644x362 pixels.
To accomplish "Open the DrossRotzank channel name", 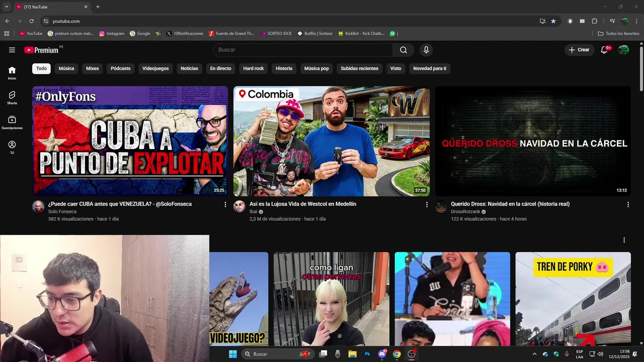I will point(465,212).
